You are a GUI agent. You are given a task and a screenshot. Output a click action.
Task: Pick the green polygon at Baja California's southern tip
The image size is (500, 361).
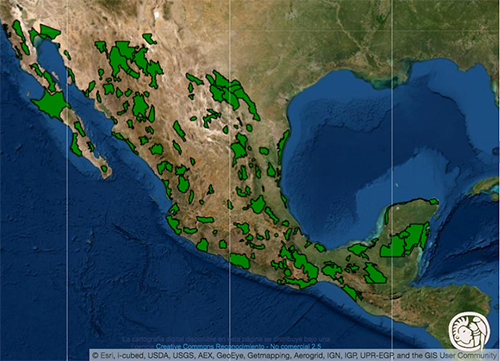pyautogui.click(x=104, y=169)
